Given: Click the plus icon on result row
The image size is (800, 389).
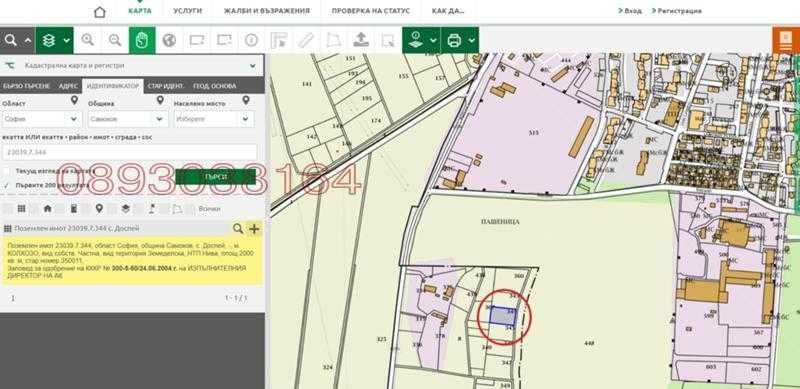Looking at the screenshot, I should [254, 228].
